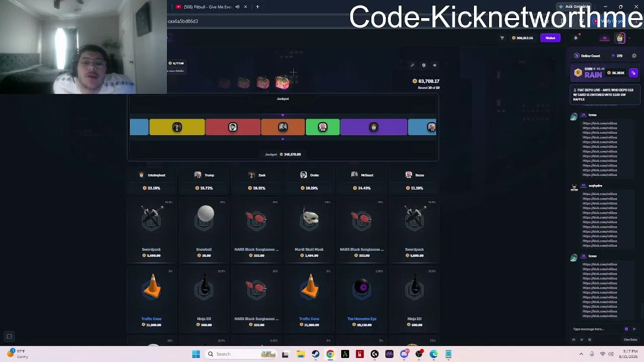Open Discord from the taskbar
The image size is (644, 362).
(x=404, y=354)
